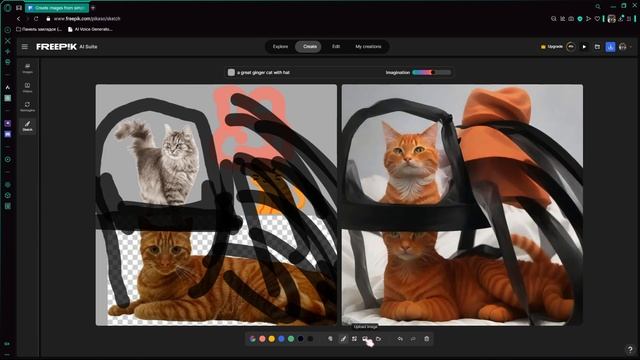
Task: Redo the stroke
Action: [413, 339]
